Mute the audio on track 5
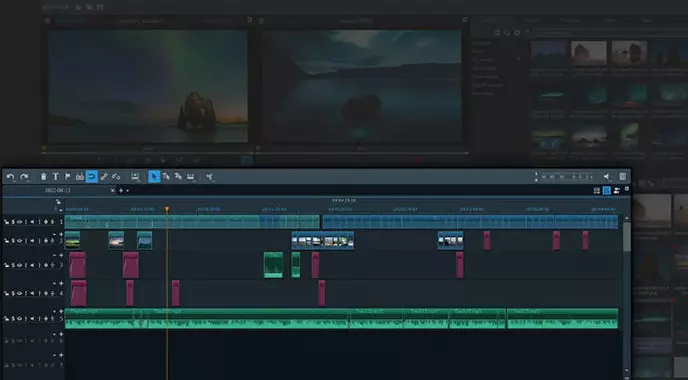 pyautogui.click(x=32, y=319)
